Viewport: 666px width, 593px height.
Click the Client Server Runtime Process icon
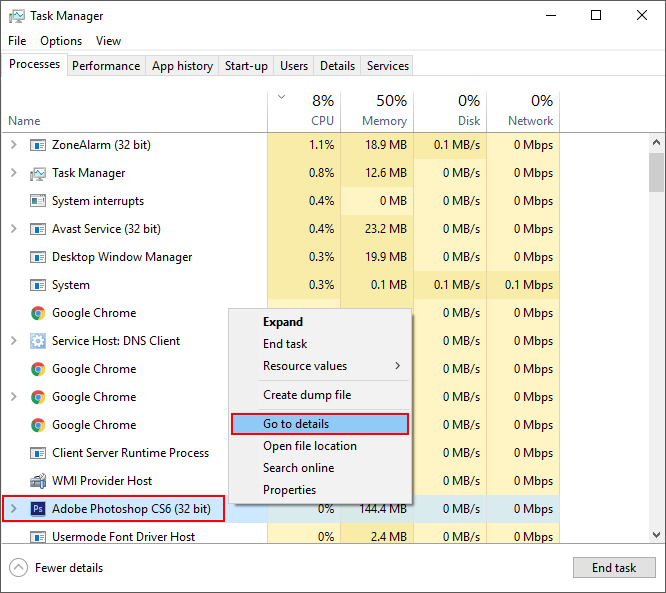(x=38, y=453)
